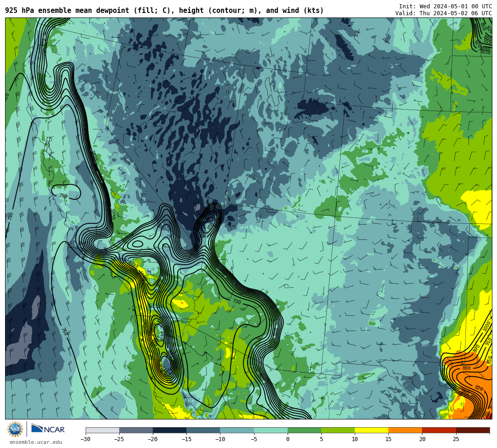Click the colorbar tick label 25
The image size is (497, 448).
pyautogui.click(x=456, y=439)
